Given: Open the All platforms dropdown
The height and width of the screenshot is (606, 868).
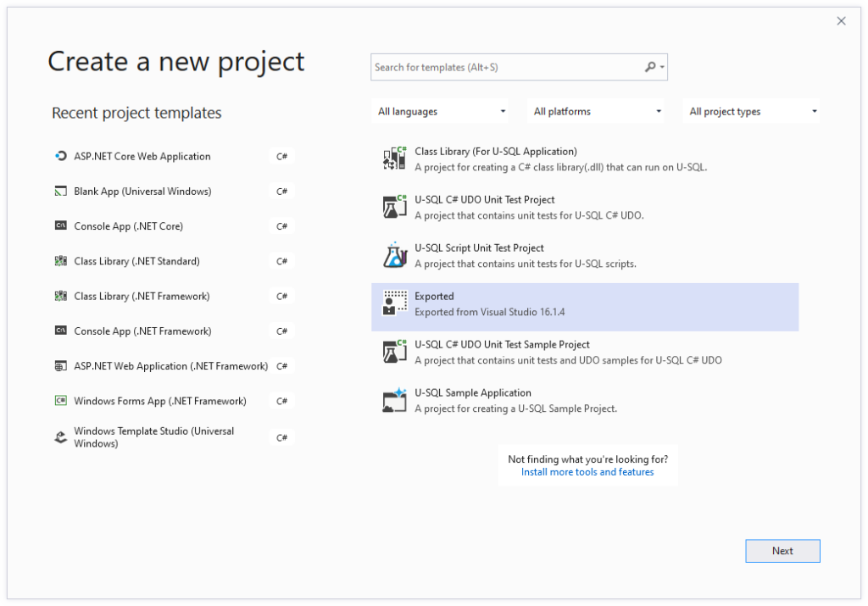Looking at the screenshot, I should click(596, 111).
